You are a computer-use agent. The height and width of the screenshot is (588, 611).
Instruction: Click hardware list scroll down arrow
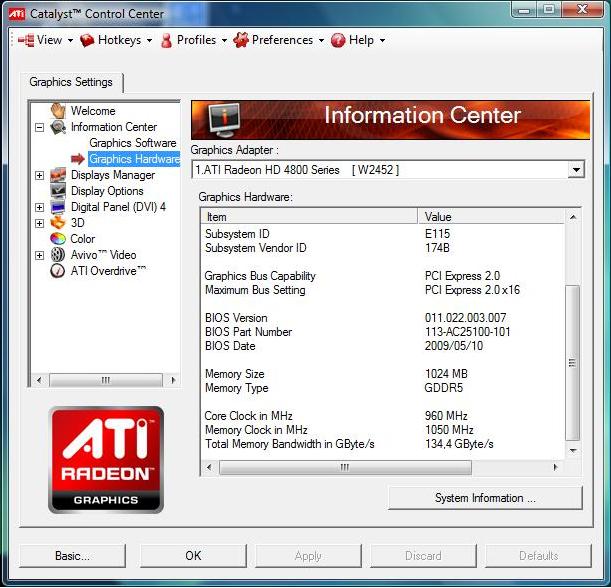[x=572, y=450]
